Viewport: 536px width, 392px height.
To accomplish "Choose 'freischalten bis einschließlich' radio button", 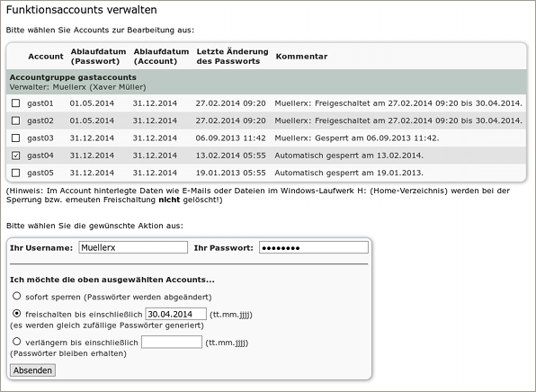I will [x=17, y=314].
